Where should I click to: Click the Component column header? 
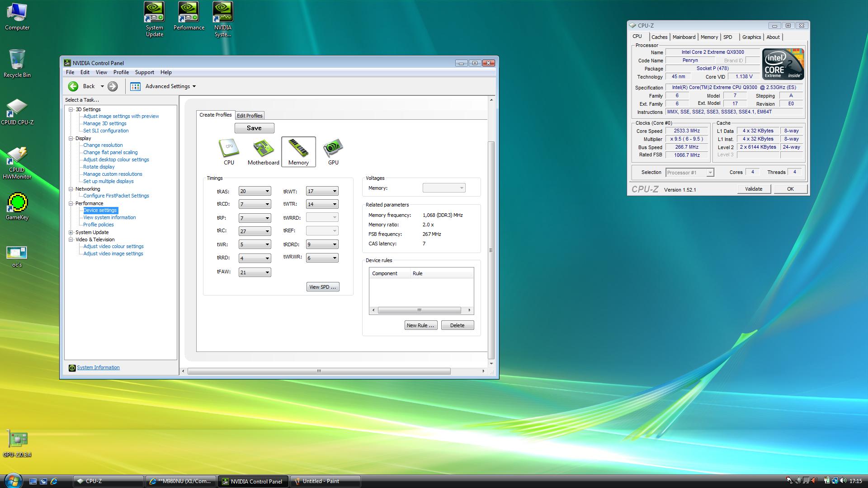tap(390, 273)
